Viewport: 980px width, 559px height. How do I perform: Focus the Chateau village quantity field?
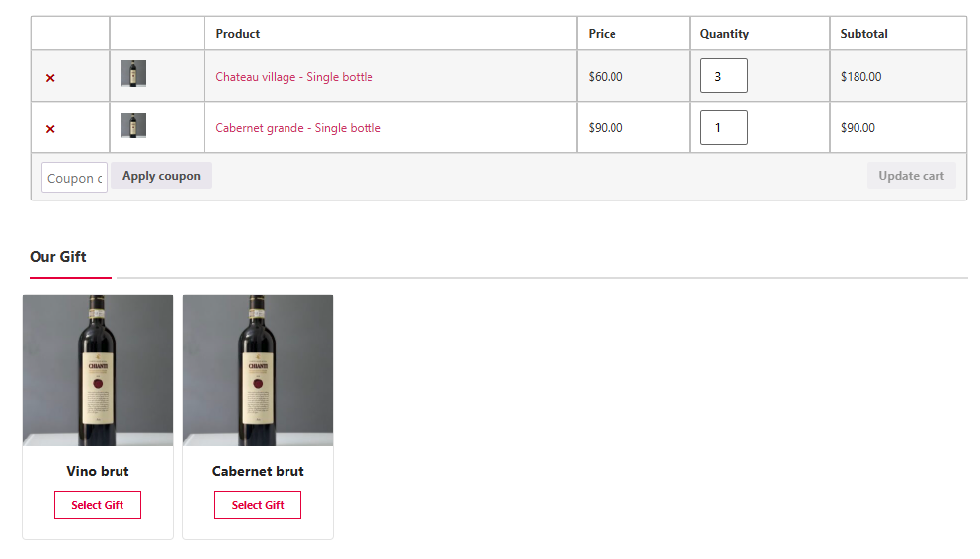(724, 76)
